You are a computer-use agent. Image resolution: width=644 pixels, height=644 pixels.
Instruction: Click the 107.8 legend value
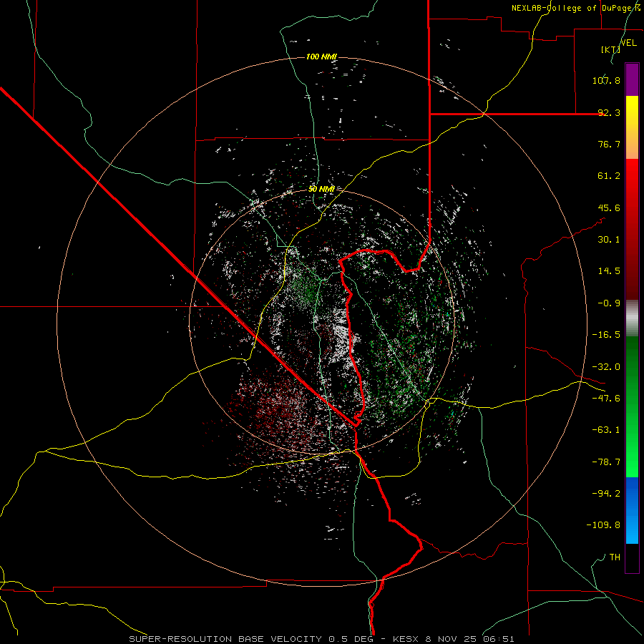(606, 80)
